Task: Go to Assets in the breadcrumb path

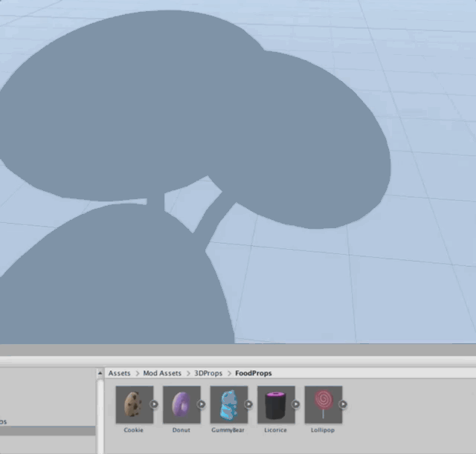Action: 119,373
